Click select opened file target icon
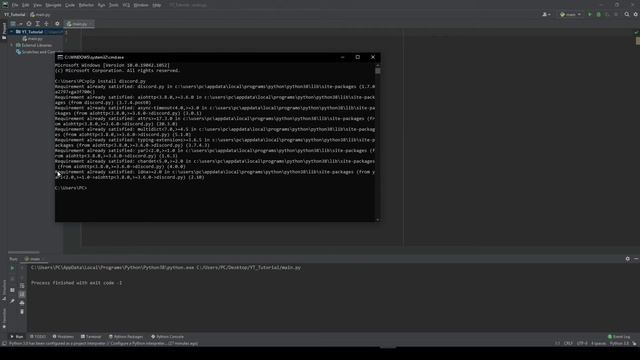The image size is (640, 360). (29, 24)
